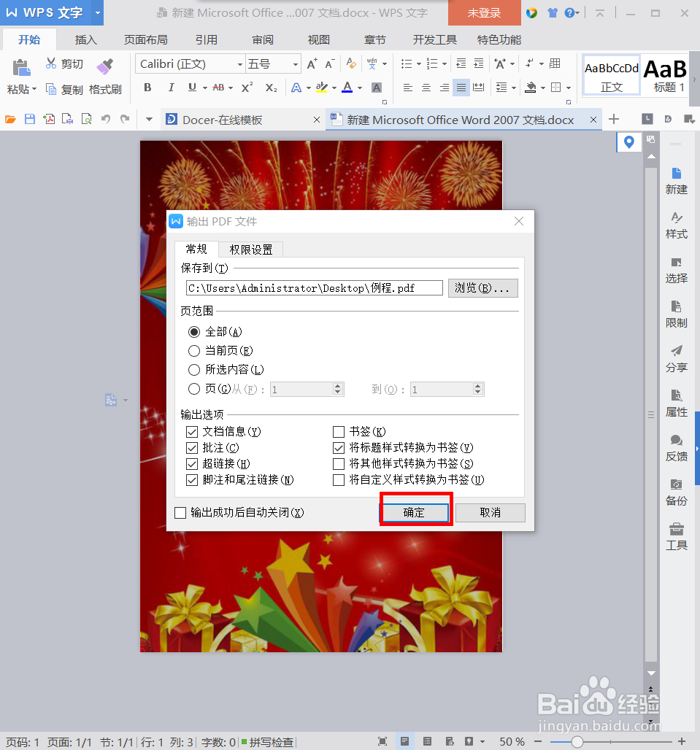This screenshot has width=700, height=750.
Task: Select the Format Painter brush
Action: point(105,67)
